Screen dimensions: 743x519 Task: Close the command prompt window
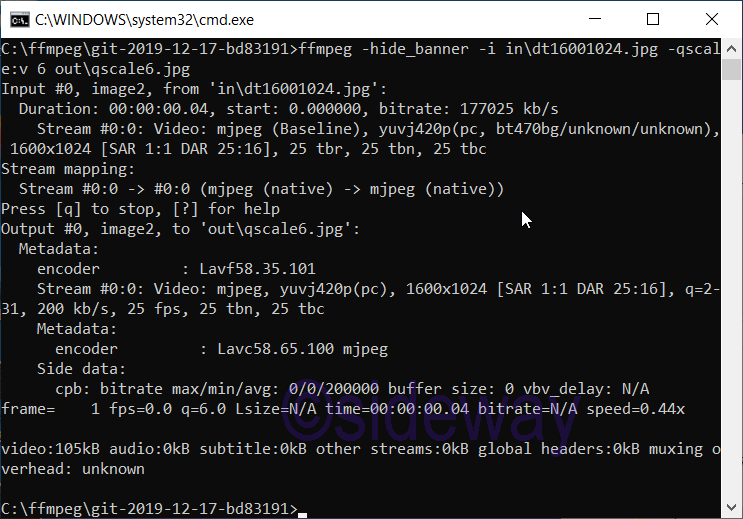pos(711,19)
